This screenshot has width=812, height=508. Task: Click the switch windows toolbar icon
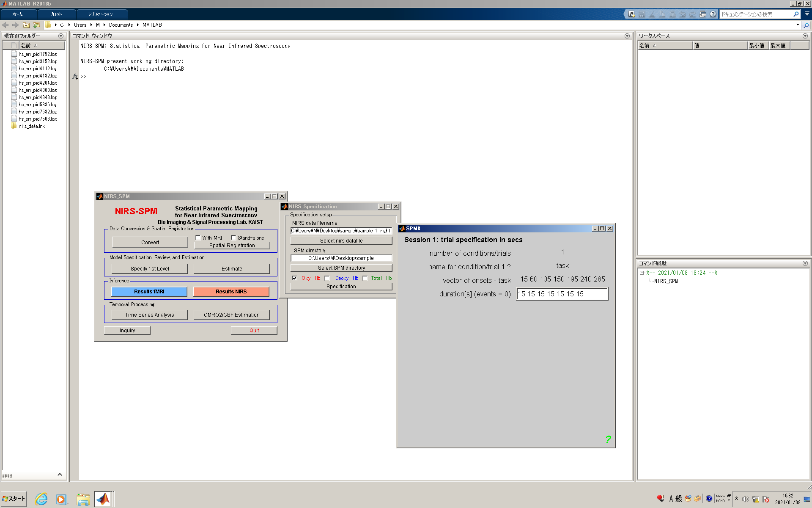click(x=703, y=14)
